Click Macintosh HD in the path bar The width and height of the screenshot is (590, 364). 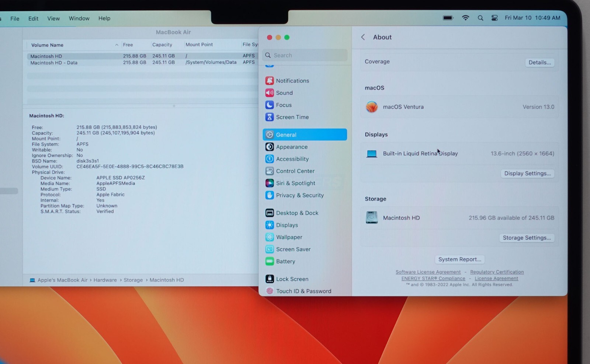pyautogui.click(x=167, y=280)
